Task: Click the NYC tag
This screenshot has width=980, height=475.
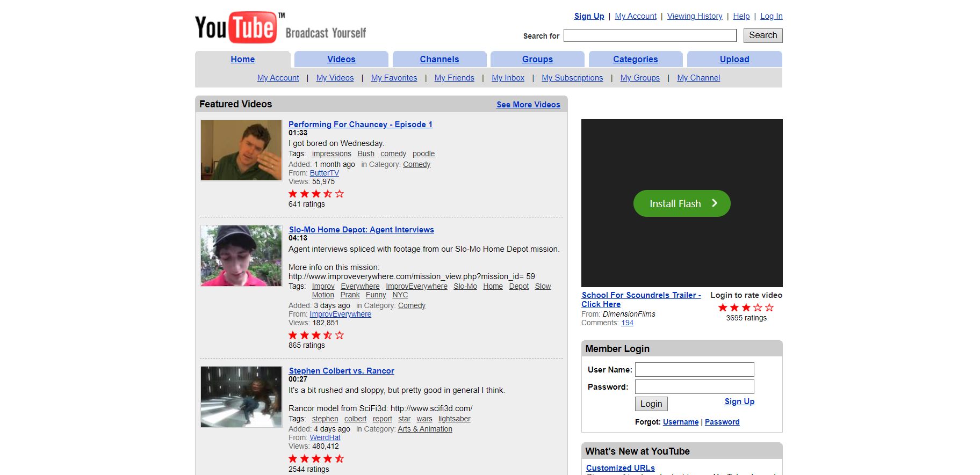Action: [x=400, y=295]
